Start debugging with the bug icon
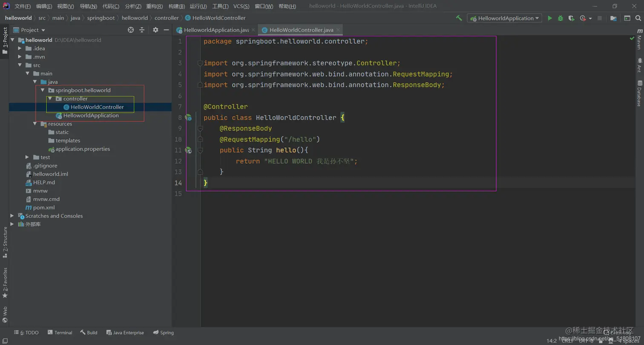 (x=561, y=18)
